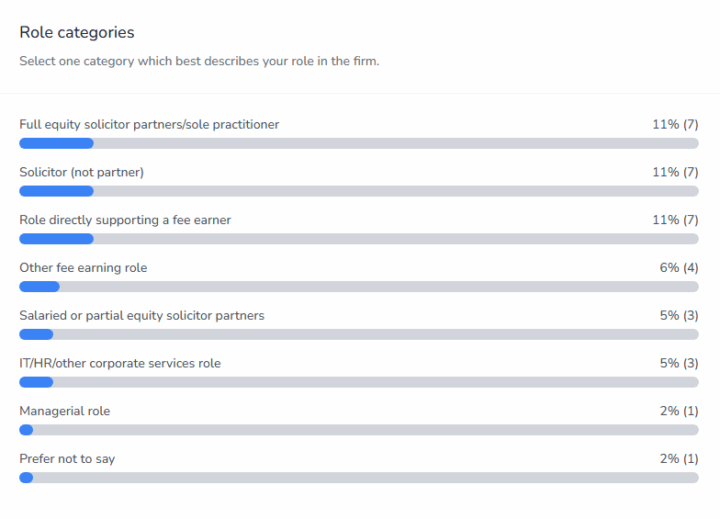The width and height of the screenshot is (720, 519).
Task: Click the 'Other fee earning role' label
Action: coord(83,268)
